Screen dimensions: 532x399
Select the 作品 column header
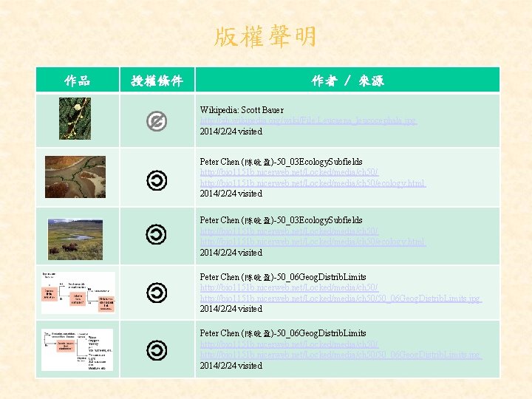[x=78, y=80]
